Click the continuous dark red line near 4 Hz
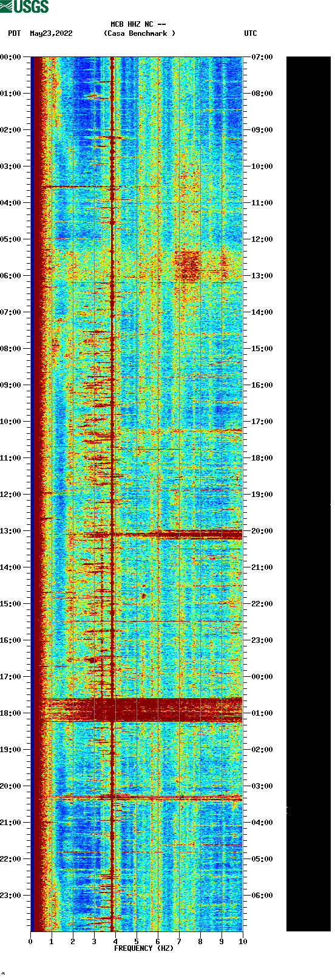Viewport: 335px width, 980px height. (112, 493)
